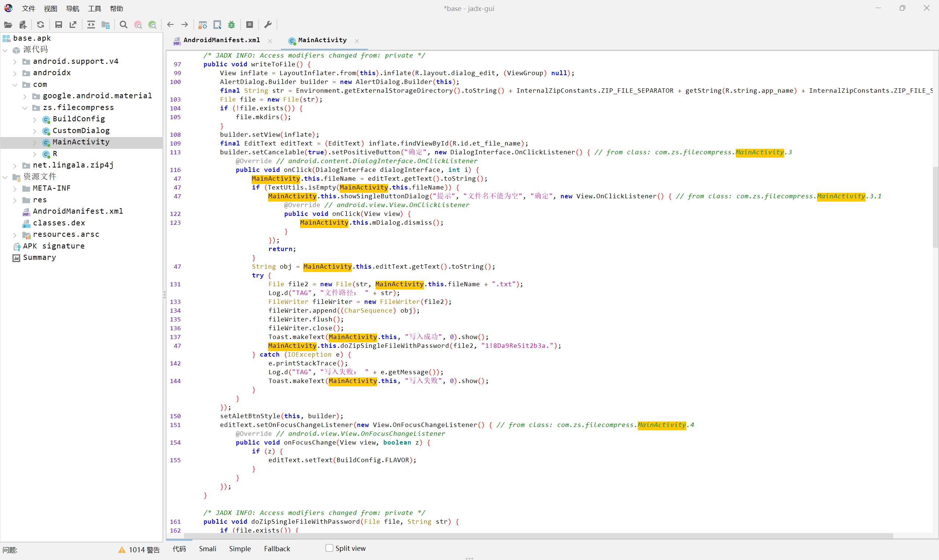
Task: Switch to 代码 view mode
Action: [179, 549]
